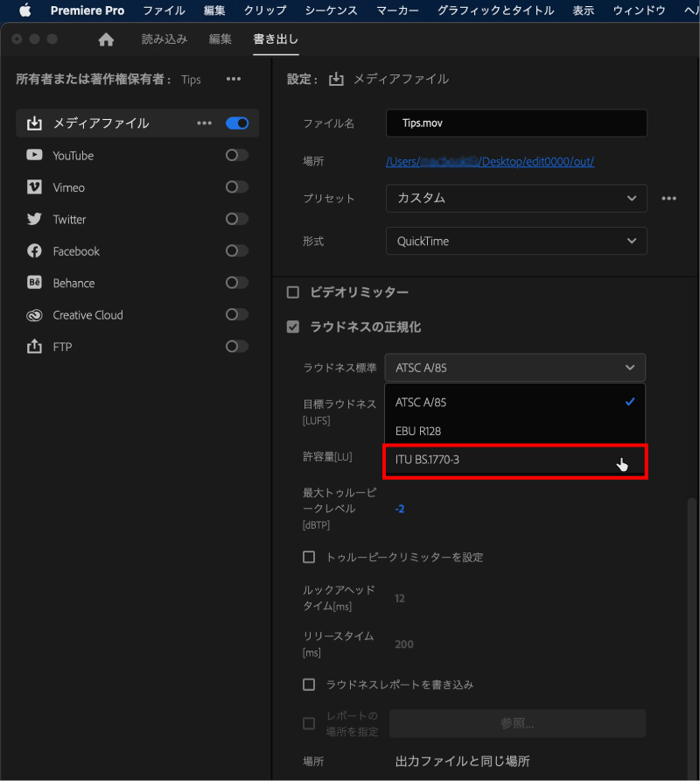Select ATSC A/85 from the list

514,402
